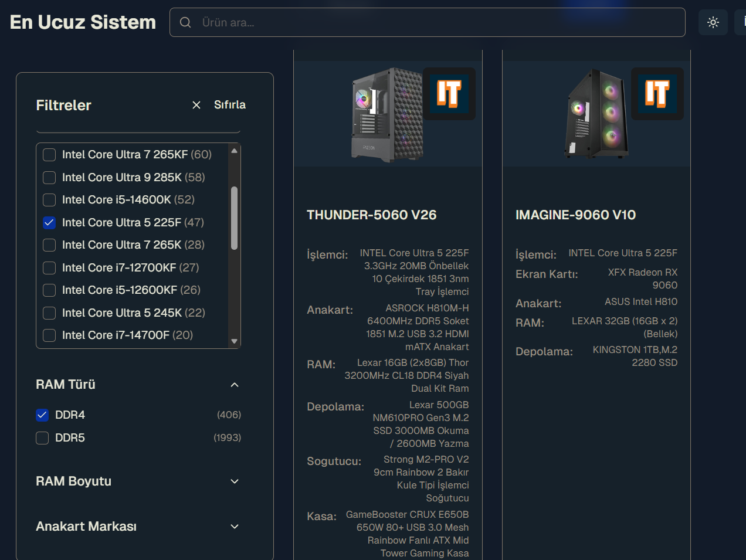Screen dimensions: 746x560
Task: Click the X icon beside Sıfırla
Action: [x=196, y=105]
